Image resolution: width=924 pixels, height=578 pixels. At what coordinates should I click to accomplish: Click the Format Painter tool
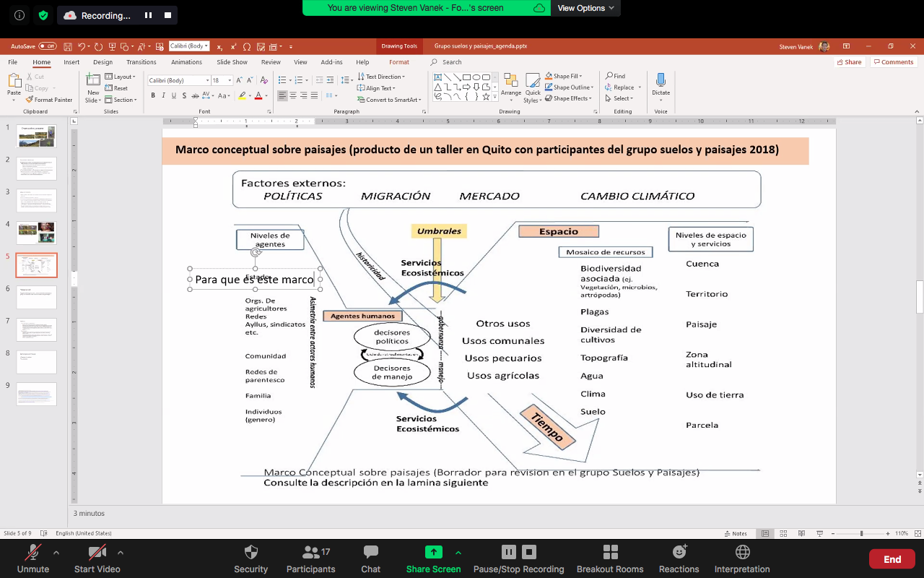pos(49,100)
